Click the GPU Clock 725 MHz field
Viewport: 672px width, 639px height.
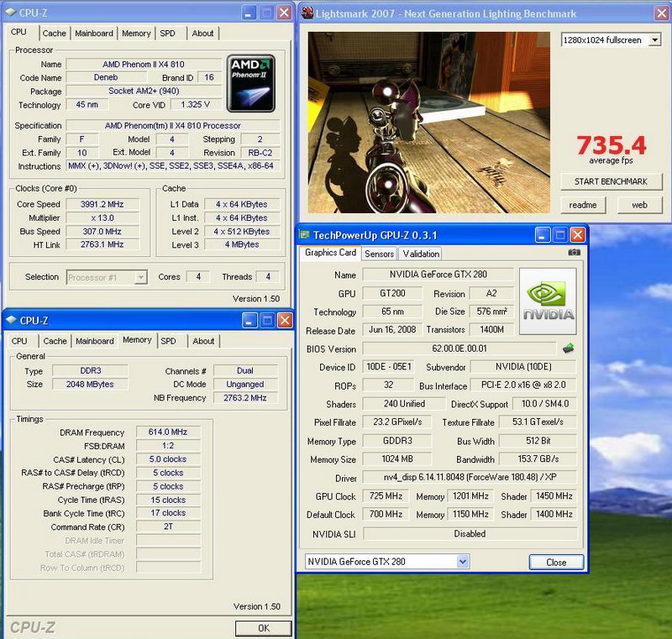(x=386, y=496)
